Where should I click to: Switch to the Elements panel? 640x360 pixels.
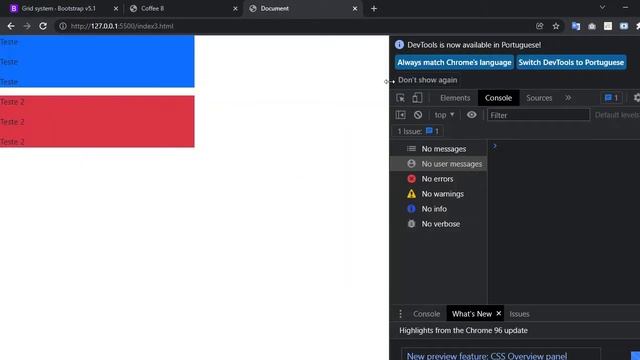pyautogui.click(x=455, y=98)
